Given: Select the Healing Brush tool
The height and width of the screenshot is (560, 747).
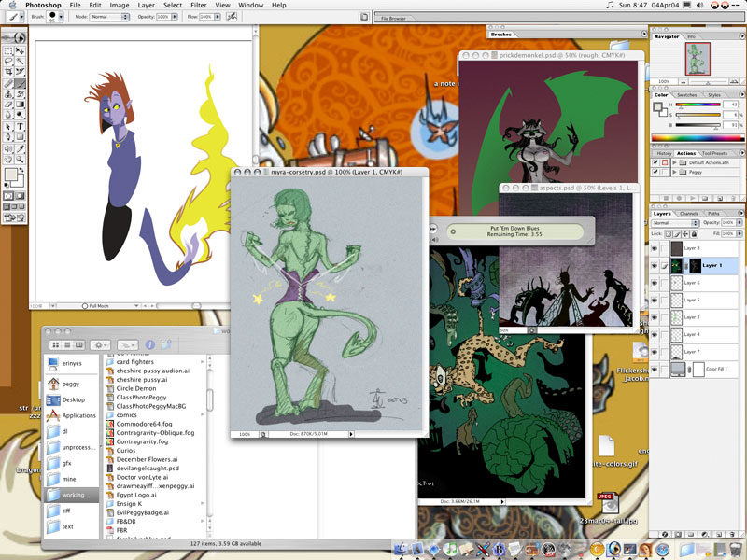Looking at the screenshot, I should point(8,83).
